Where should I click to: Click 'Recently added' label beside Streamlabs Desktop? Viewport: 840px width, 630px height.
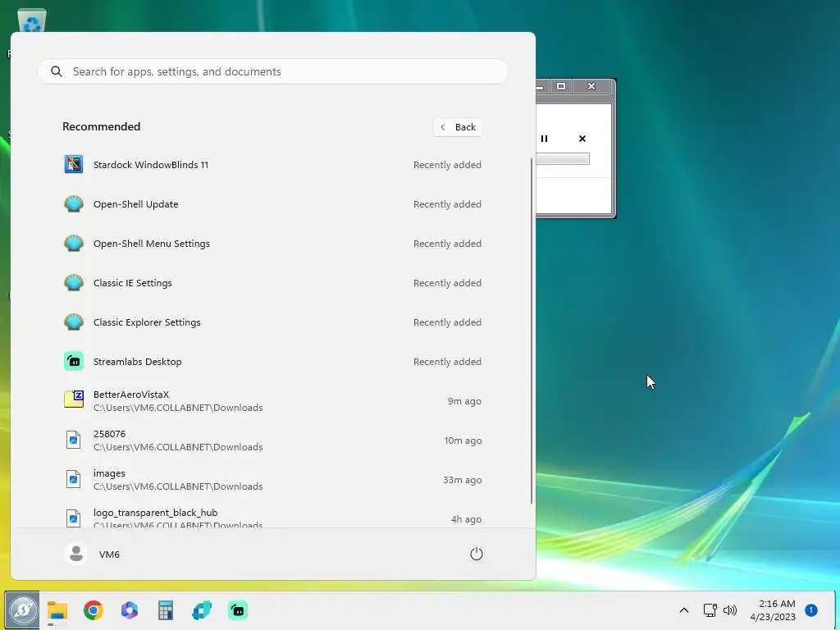[x=447, y=362]
